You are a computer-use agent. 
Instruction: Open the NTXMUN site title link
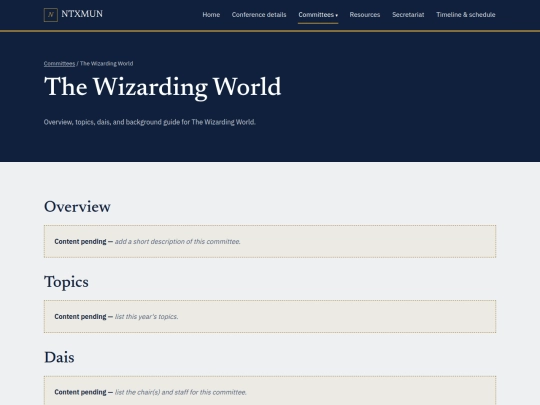coord(82,14)
